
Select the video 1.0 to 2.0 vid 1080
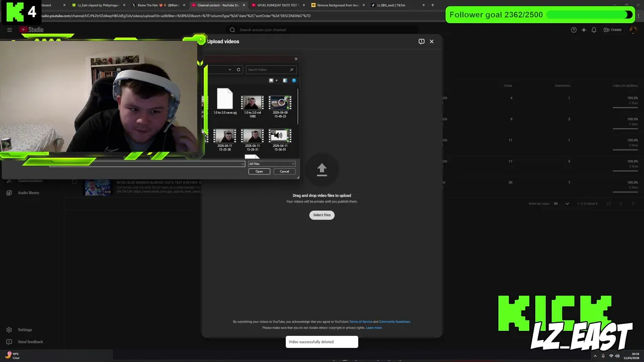pos(253,107)
